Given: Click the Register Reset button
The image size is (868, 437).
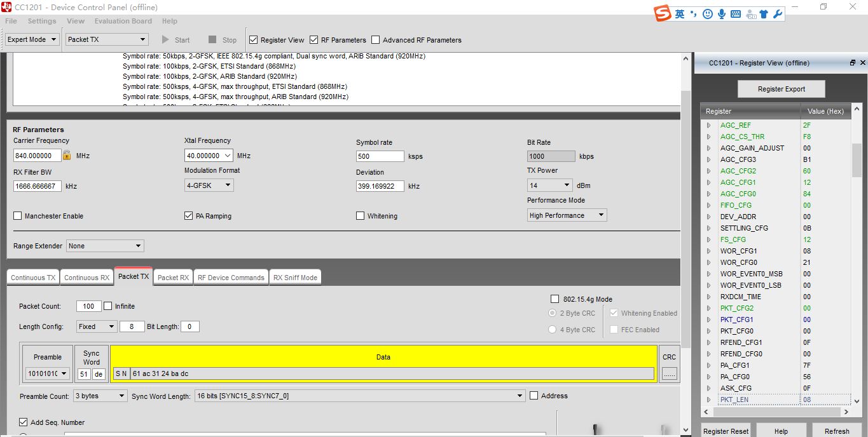Looking at the screenshot, I should (x=726, y=431).
